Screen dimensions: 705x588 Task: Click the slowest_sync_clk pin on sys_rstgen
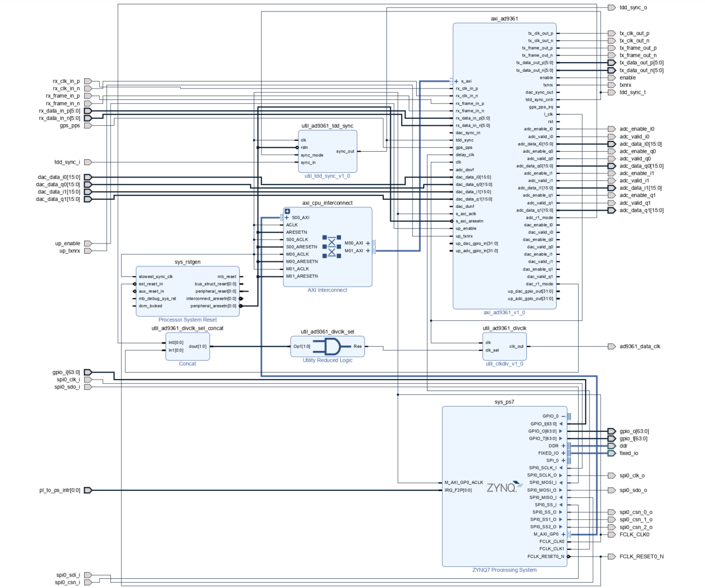(x=155, y=276)
